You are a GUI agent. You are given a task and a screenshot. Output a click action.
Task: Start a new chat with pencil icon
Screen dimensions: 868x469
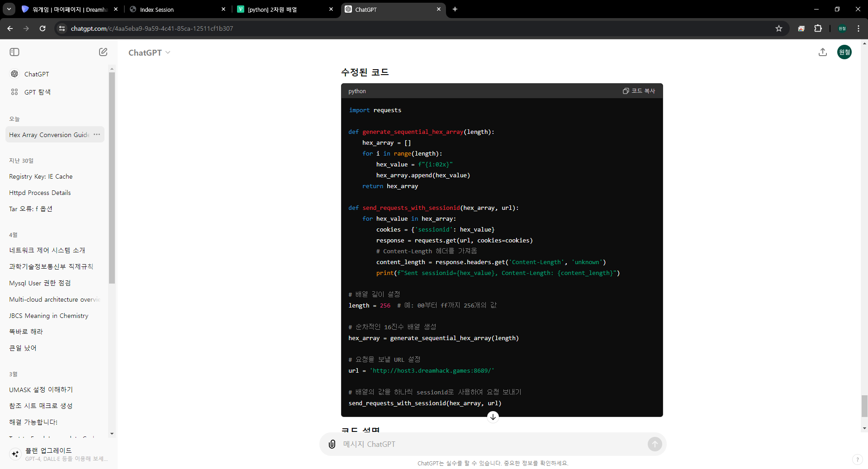[103, 52]
